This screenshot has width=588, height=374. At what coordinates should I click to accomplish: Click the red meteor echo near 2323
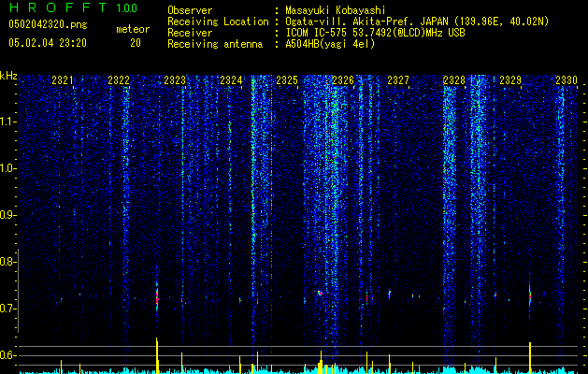pyautogui.click(x=157, y=298)
